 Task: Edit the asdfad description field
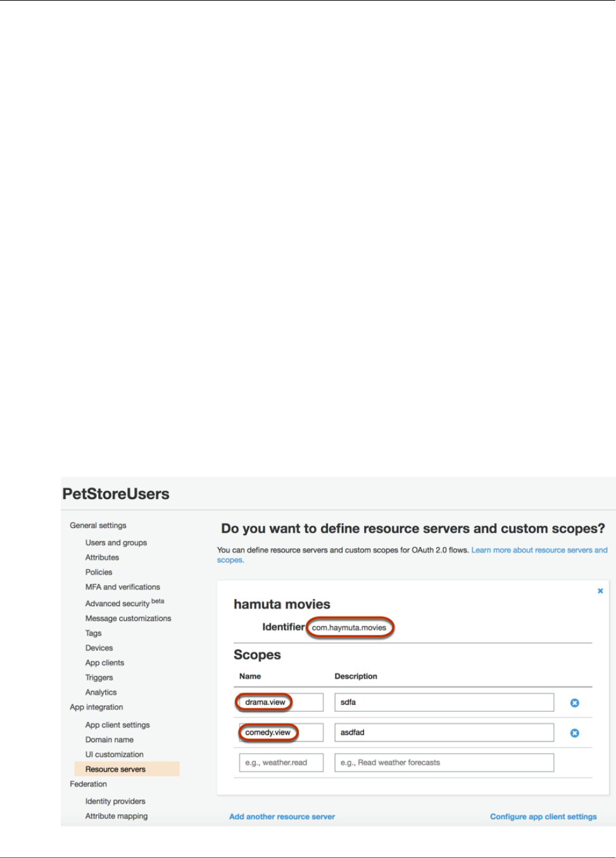[444, 733]
